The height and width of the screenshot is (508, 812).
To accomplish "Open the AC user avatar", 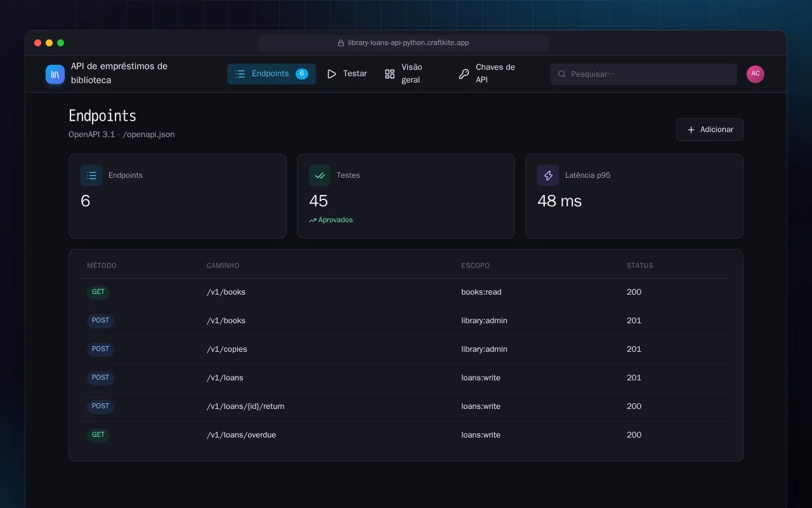I will pos(756,74).
